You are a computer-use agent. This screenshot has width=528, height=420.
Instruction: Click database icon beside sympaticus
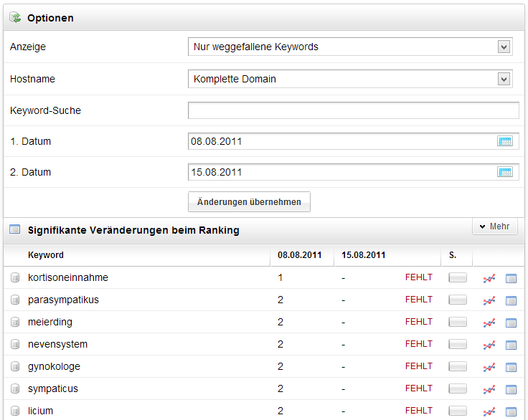[15, 389]
